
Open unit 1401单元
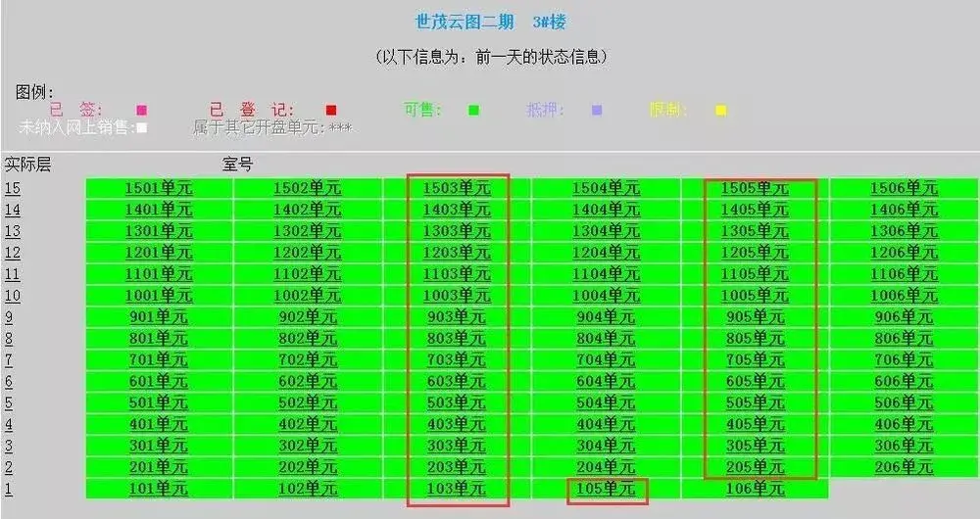[x=159, y=210]
